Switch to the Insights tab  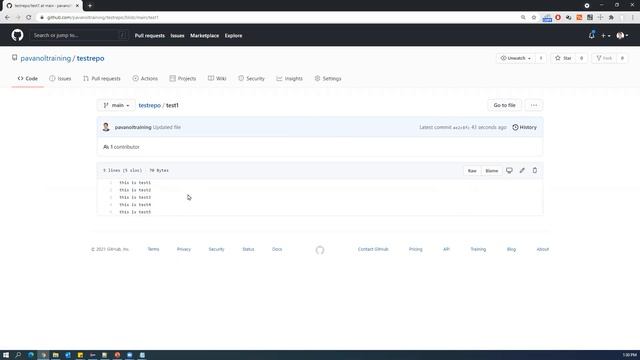(x=289, y=78)
